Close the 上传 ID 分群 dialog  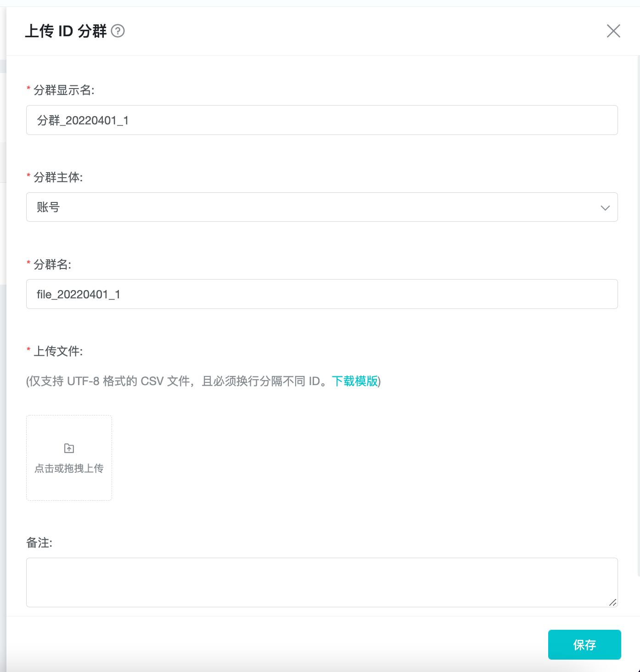613,31
